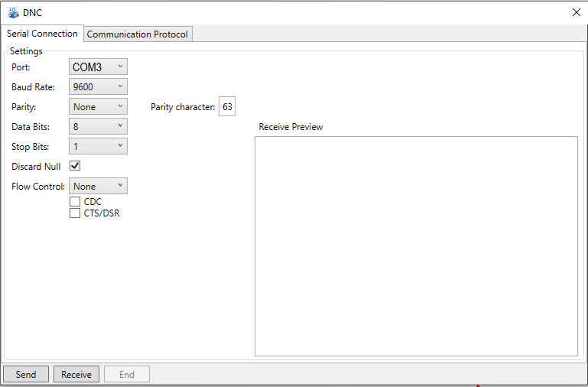Open the Stop Bits dropdown

(x=98, y=146)
